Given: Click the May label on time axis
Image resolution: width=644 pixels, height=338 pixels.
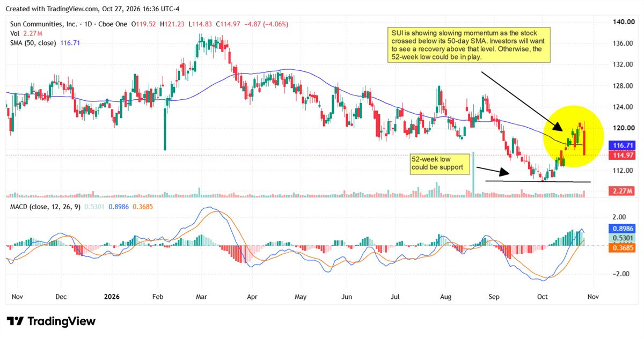Looking at the screenshot, I should tap(301, 296).
